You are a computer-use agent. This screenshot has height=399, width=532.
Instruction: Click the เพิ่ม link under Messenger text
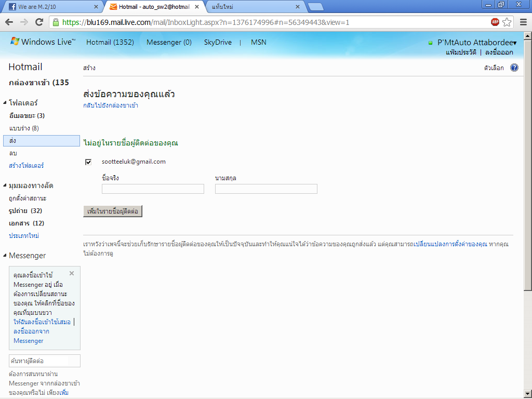[x=64, y=393]
